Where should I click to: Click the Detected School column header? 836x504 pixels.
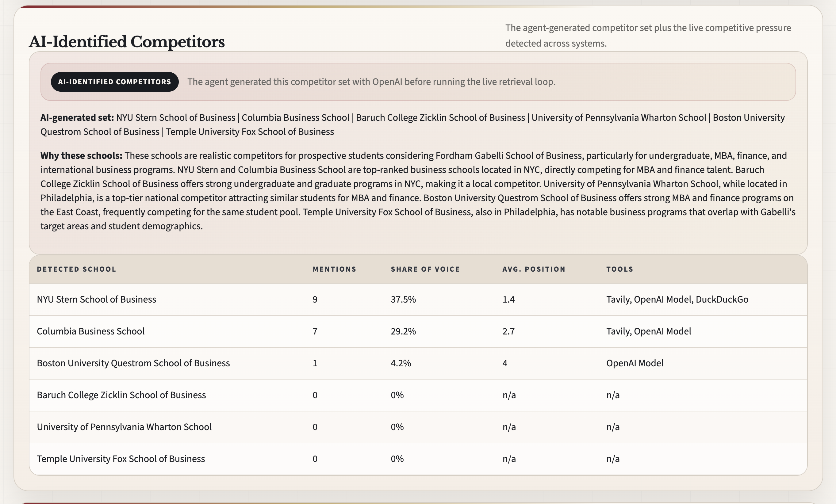(76, 269)
